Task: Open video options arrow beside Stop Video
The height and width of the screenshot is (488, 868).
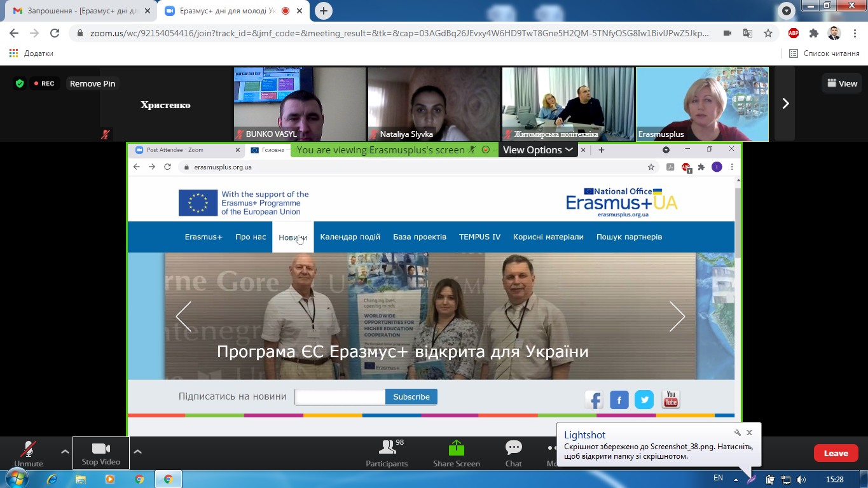Action: tap(137, 452)
